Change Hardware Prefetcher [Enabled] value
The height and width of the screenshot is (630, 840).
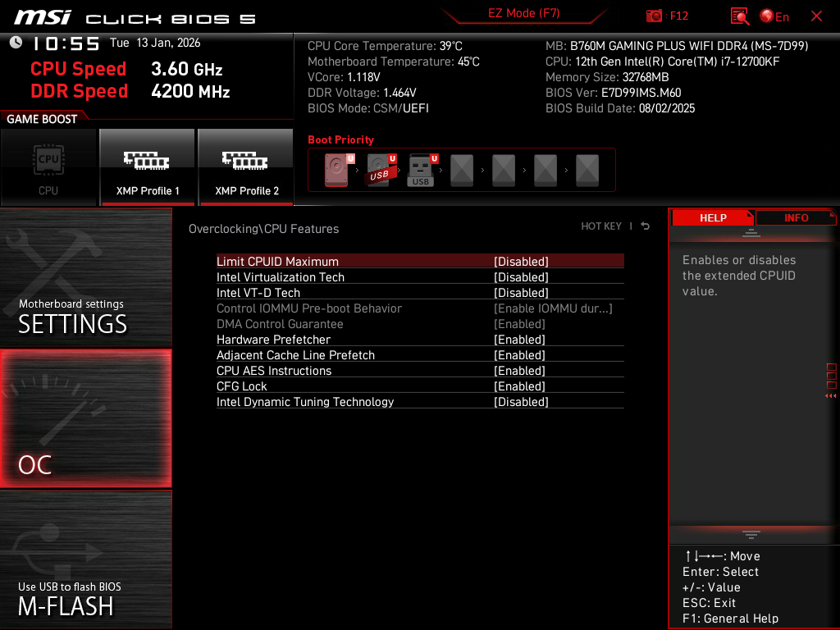point(519,339)
